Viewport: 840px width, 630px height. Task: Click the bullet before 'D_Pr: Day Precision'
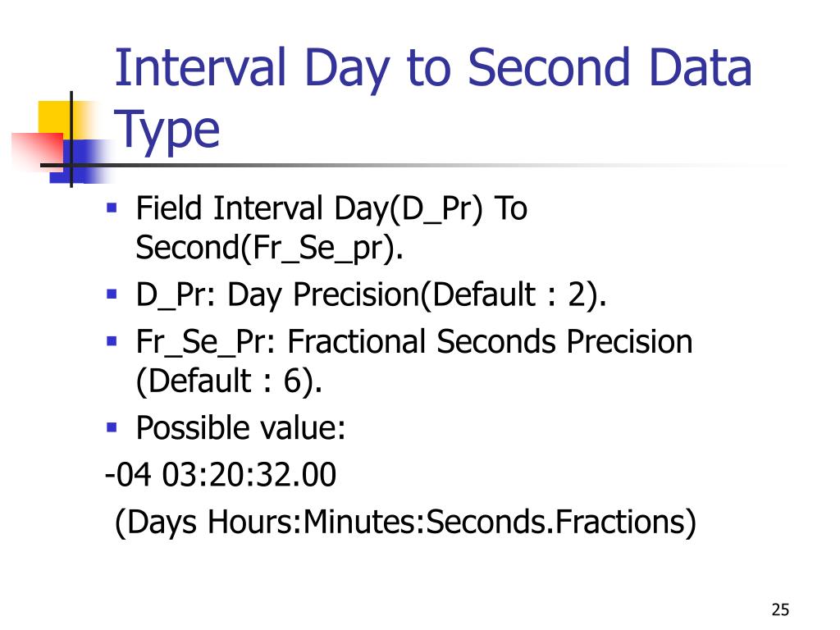point(112,294)
